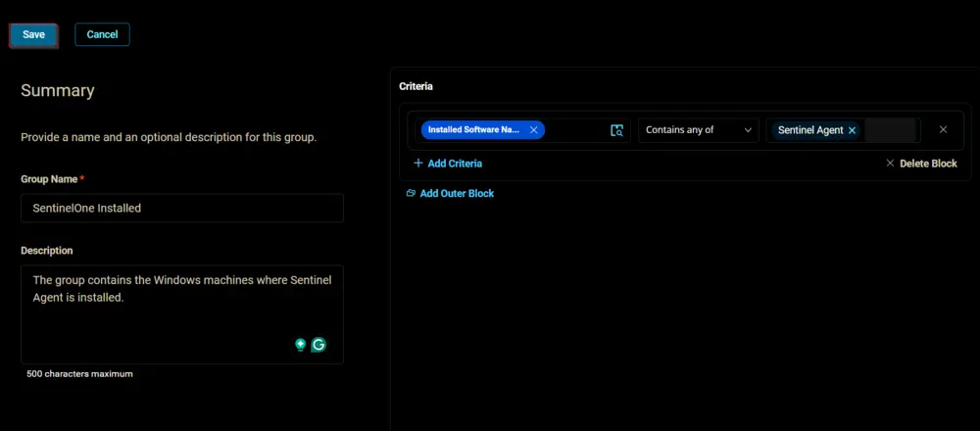Click the Criteria heading

pyautogui.click(x=416, y=86)
